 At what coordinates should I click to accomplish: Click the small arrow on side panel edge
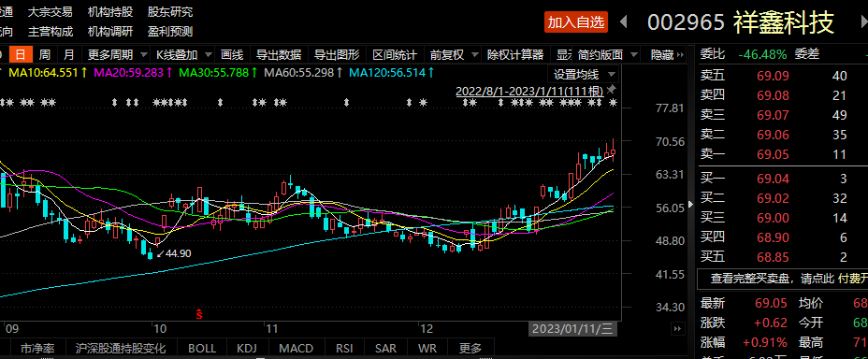point(690,204)
